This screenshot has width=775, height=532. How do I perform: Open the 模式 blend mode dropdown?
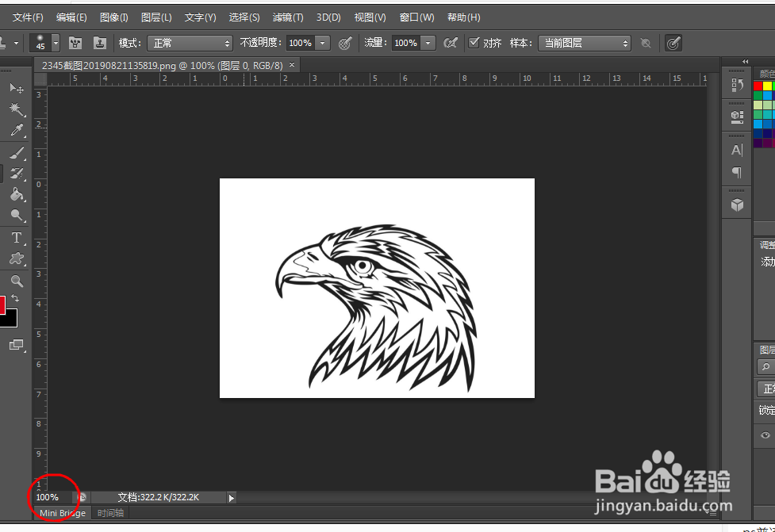(x=190, y=43)
